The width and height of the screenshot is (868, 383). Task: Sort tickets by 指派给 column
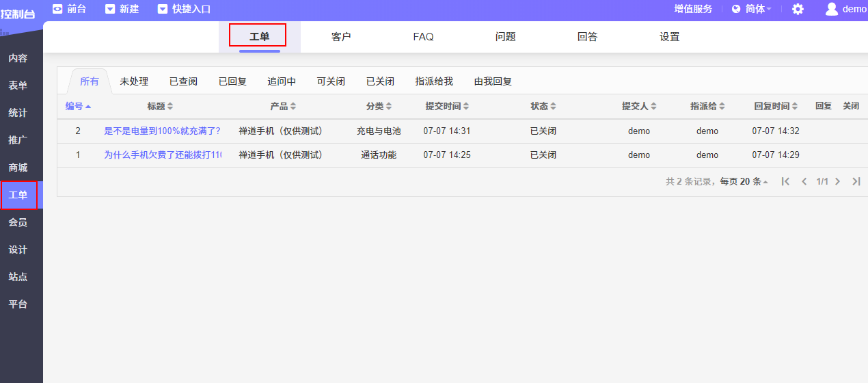coord(707,106)
